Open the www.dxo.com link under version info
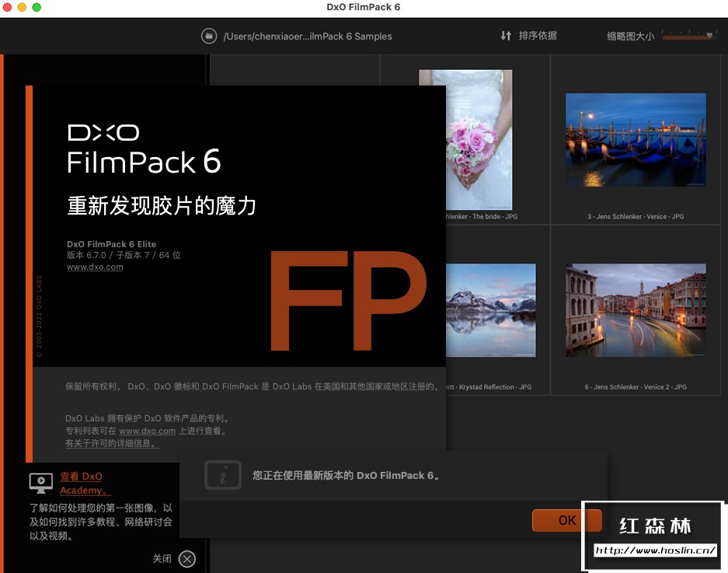The height and width of the screenshot is (573, 728). (x=95, y=267)
